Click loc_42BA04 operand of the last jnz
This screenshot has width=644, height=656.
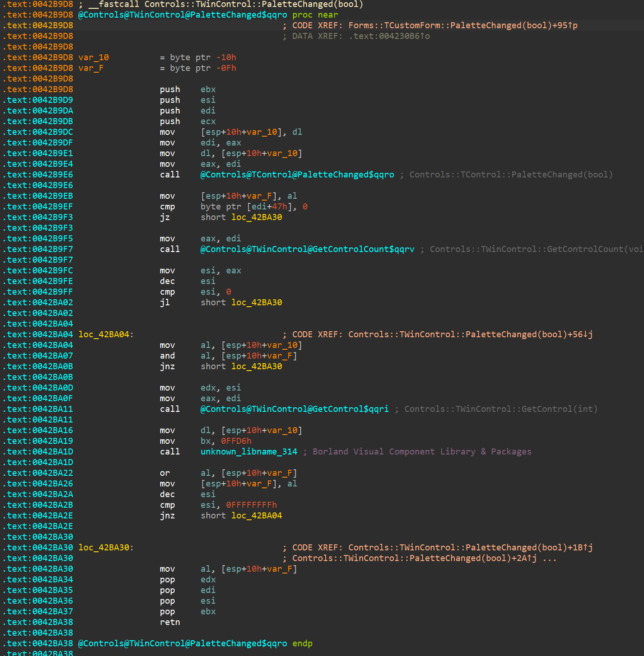[x=257, y=516]
